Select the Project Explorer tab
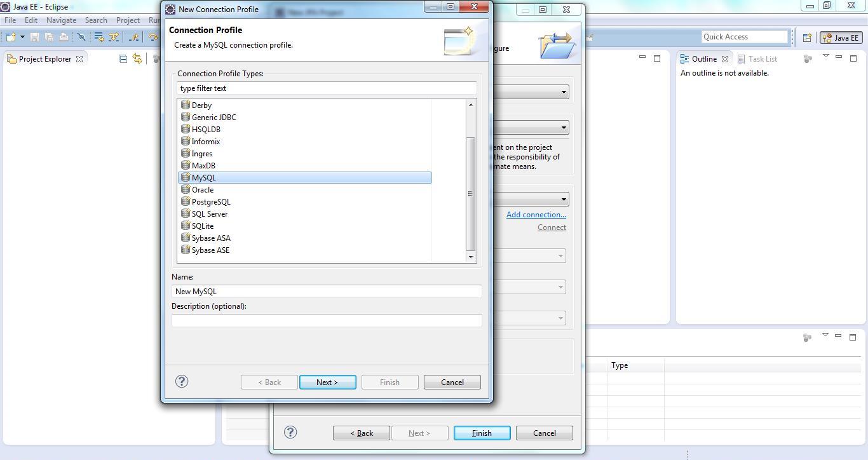868x460 pixels. (x=44, y=58)
